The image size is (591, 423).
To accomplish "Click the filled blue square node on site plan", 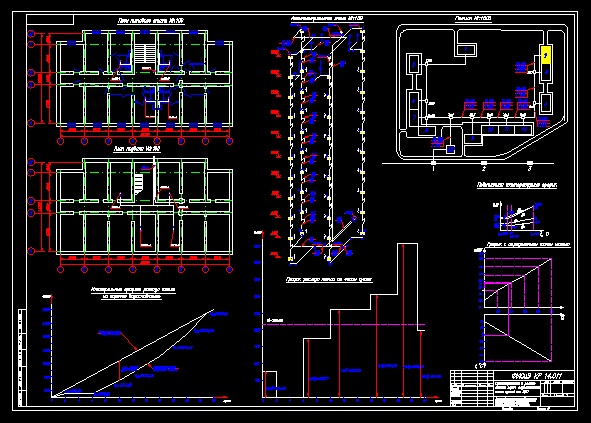I will point(450,149).
